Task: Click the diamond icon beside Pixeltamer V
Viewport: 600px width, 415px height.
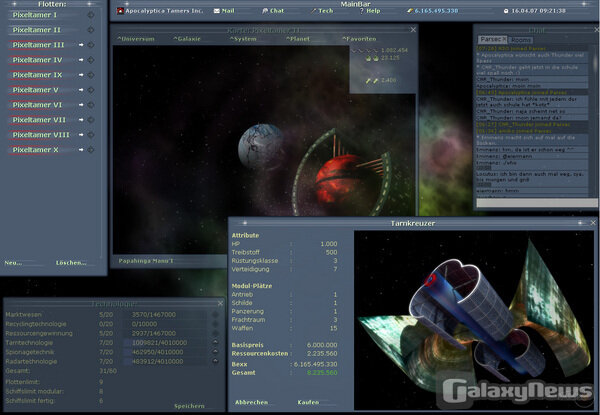Action: click(x=91, y=90)
